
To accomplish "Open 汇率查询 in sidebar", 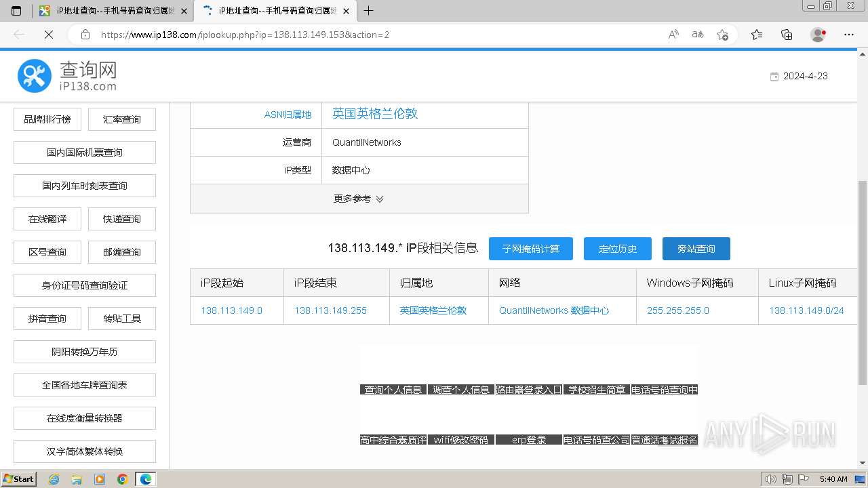I will pyautogui.click(x=122, y=119).
